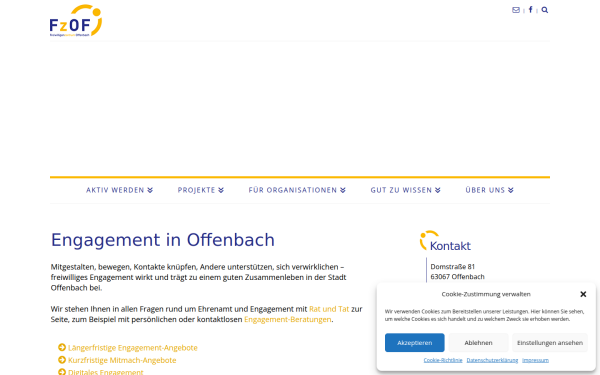Click arrow icon beside Längerfristige Engagement-Angebote
The width and height of the screenshot is (600, 375).
[62, 347]
